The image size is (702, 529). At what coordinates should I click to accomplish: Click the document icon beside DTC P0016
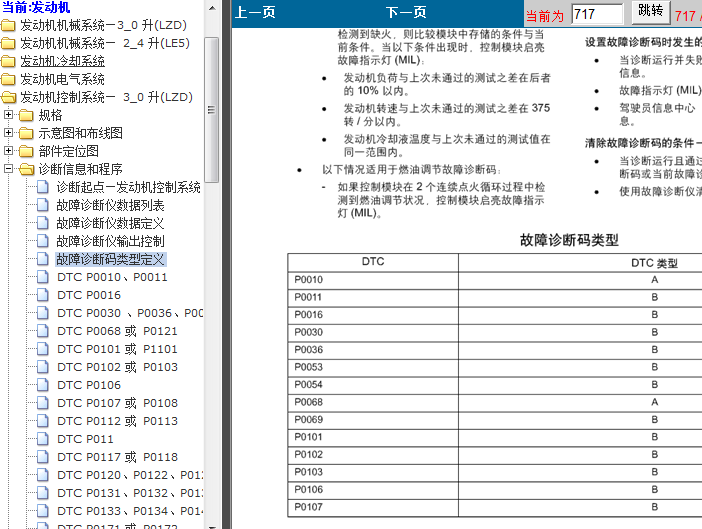click(43, 295)
